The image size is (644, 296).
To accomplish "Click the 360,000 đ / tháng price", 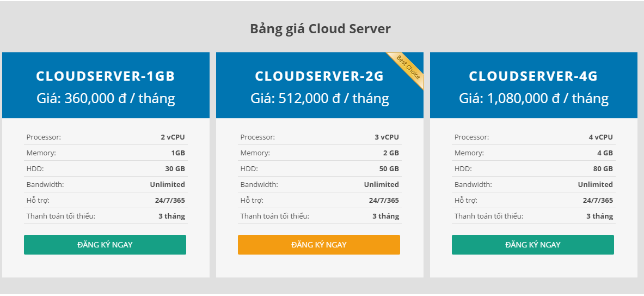I will click(x=120, y=98).
